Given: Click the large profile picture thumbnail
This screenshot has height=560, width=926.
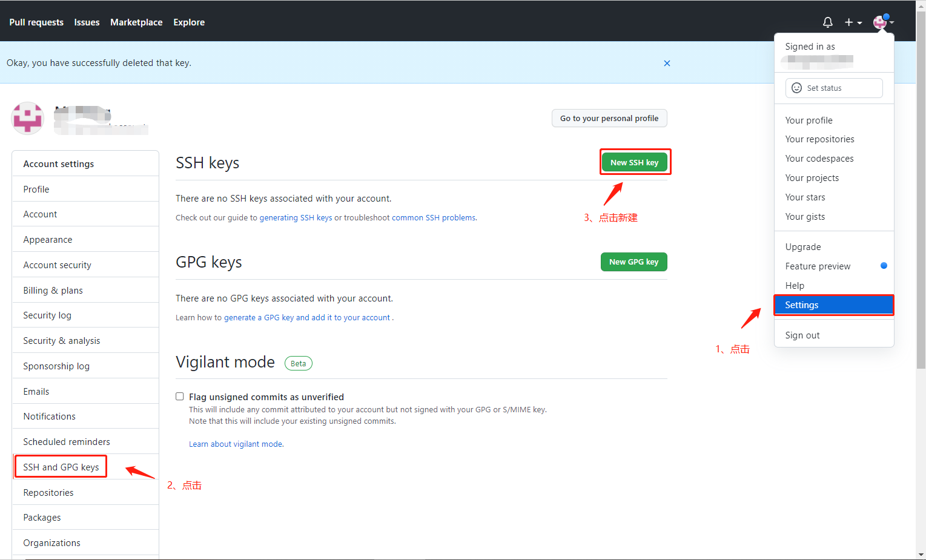Looking at the screenshot, I should [27, 119].
